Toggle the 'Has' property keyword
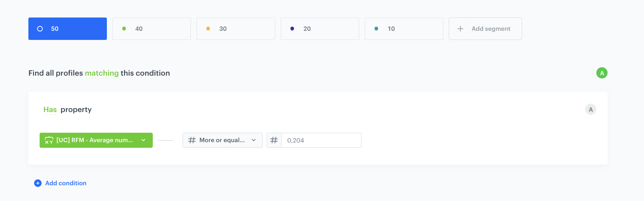 [50, 110]
